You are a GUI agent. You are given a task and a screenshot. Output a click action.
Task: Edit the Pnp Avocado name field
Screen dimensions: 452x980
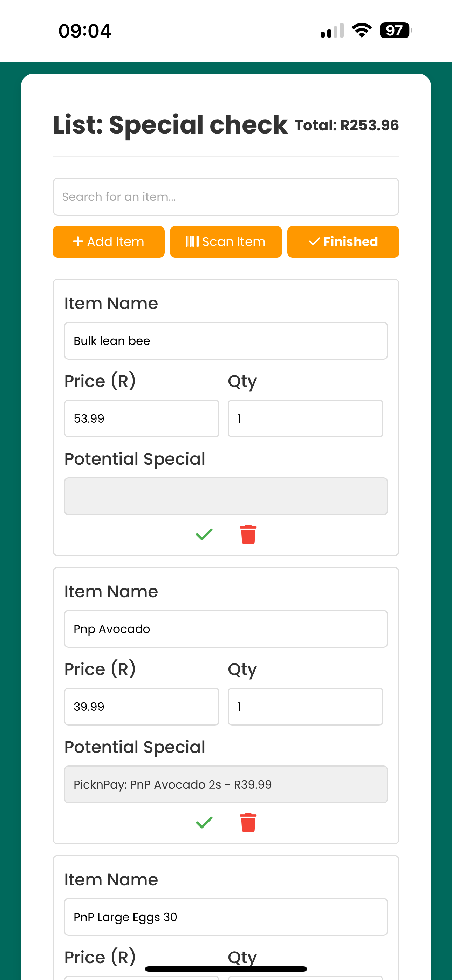point(226,629)
